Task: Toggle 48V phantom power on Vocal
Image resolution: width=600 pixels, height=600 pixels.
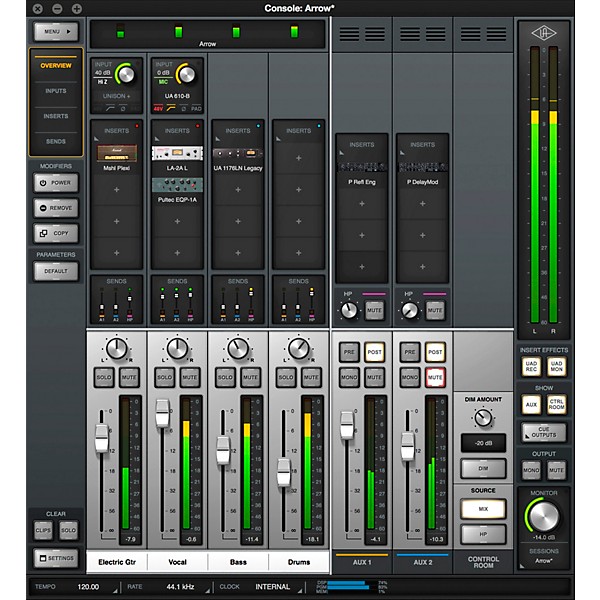Action: tap(158, 109)
